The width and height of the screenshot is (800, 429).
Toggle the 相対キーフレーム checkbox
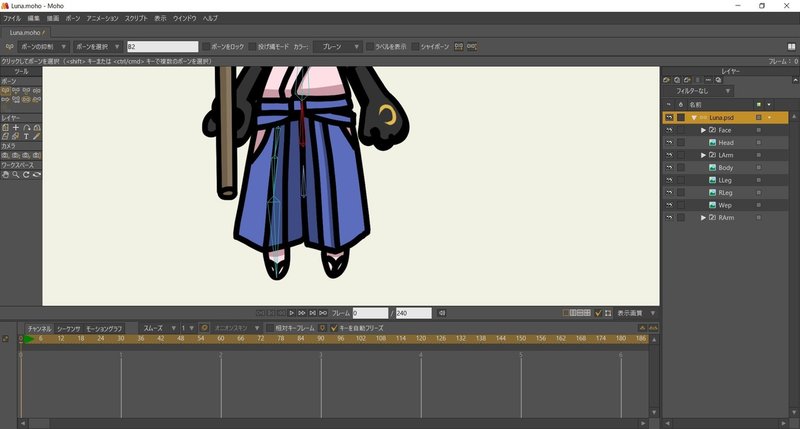pyautogui.click(x=270, y=328)
